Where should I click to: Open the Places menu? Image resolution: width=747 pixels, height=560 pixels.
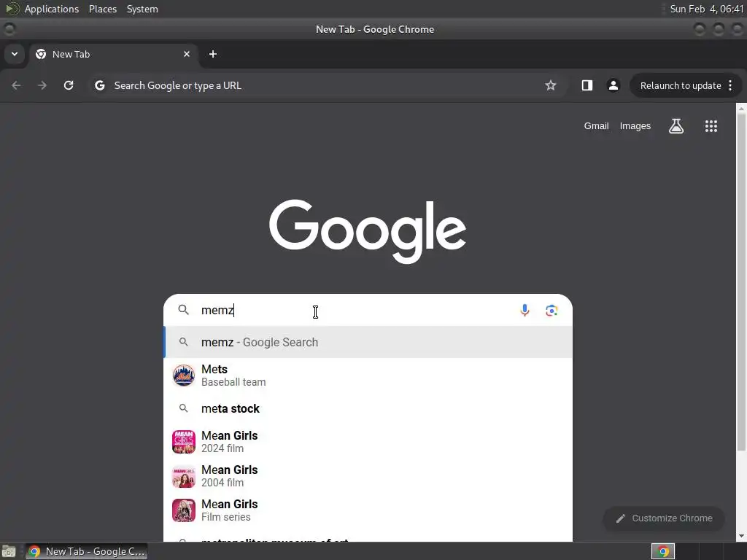[x=102, y=9]
